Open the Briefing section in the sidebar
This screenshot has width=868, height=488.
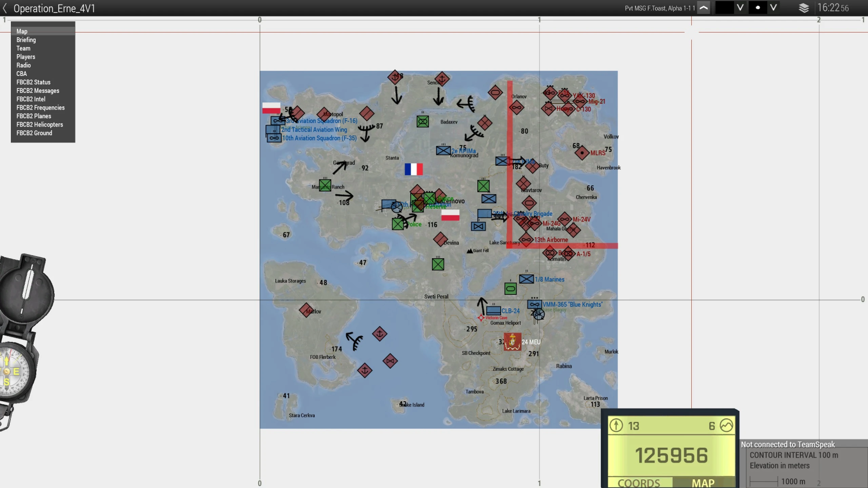click(26, 40)
